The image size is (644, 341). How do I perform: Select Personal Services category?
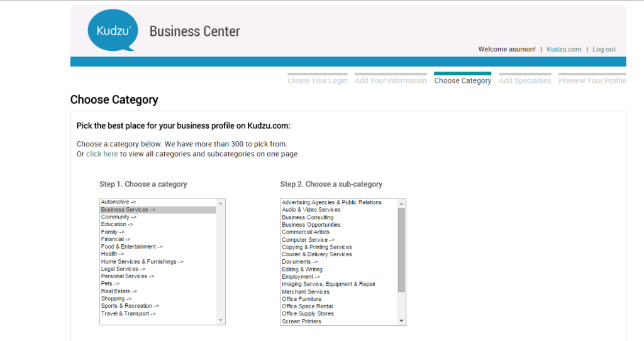[158, 276]
